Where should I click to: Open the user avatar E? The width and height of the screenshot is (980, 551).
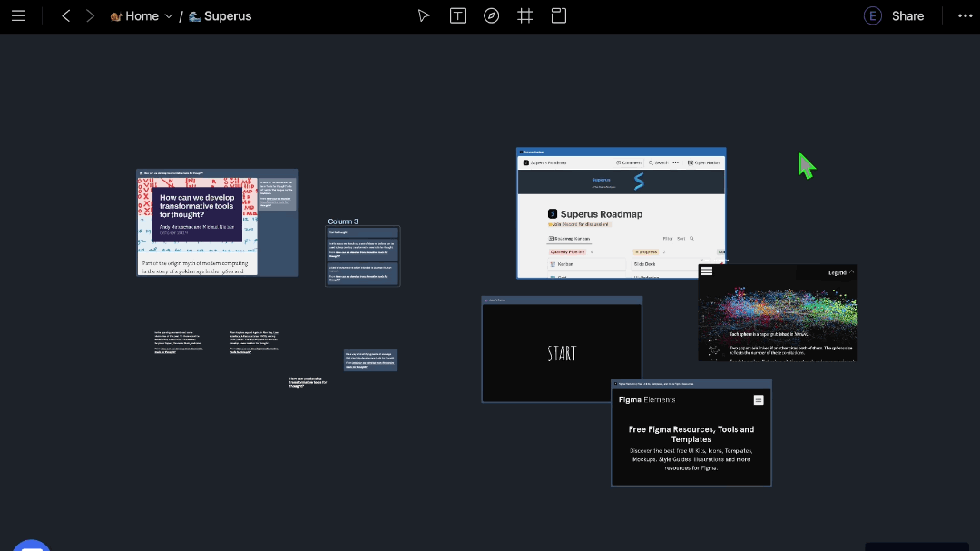click(x=873, y=16)
